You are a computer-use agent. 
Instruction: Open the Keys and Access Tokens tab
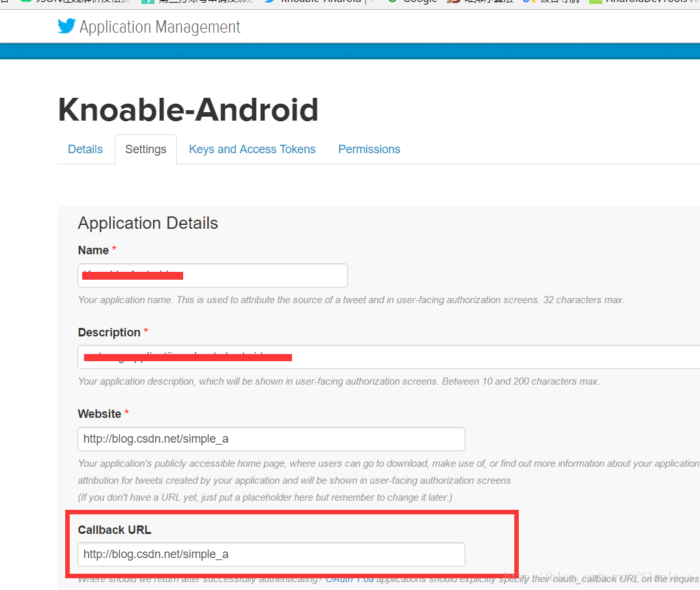(x=252, y=149)
